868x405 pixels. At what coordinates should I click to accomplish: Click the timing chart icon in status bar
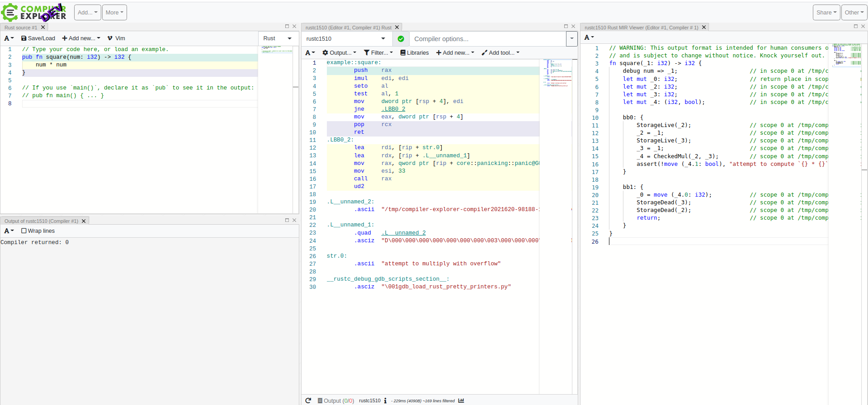(x=461, y=400)
